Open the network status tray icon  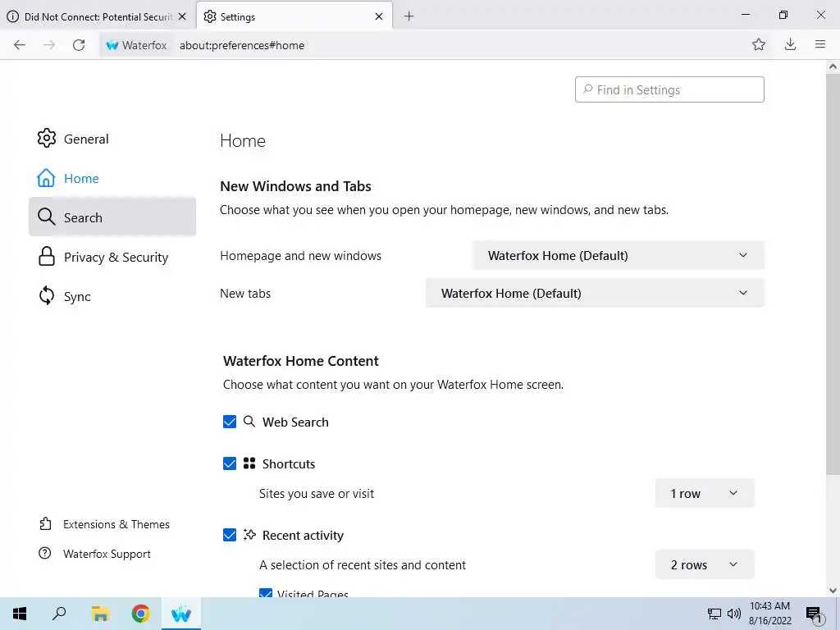click(x=714, y=614)
